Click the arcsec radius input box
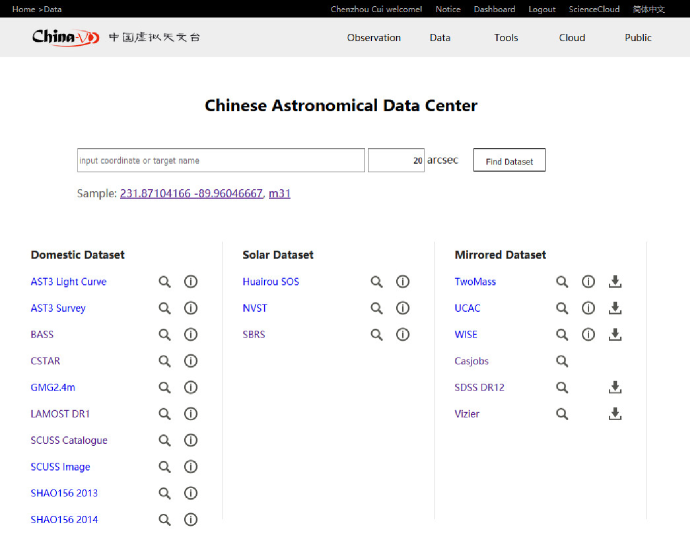 pyautogui.click(x=396, y=161)
